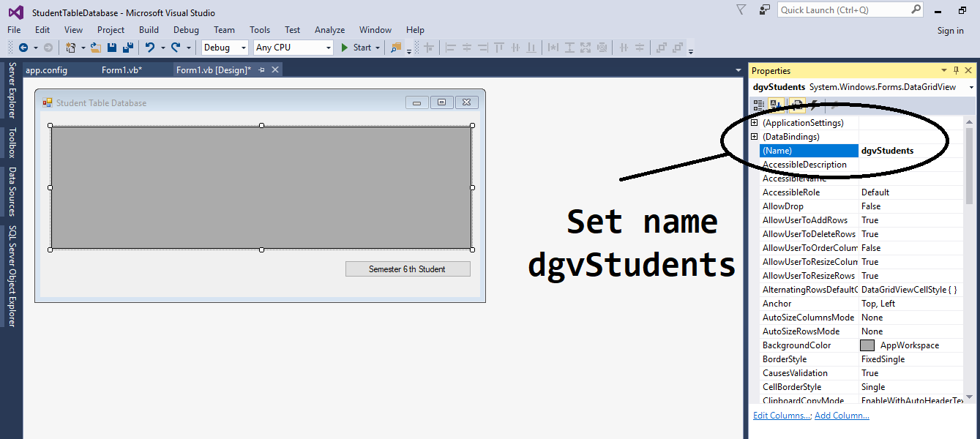Click the Save All toolbar icon
The image size is (980, 439).
127,48
